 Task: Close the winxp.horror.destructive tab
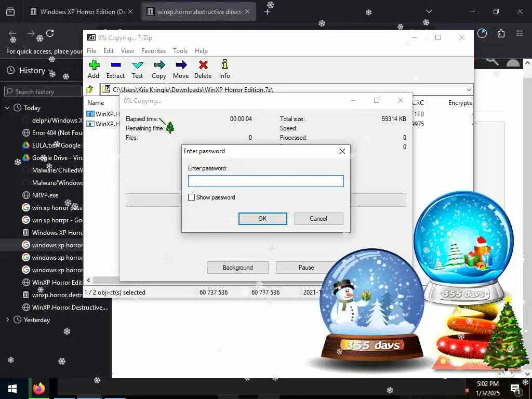pyautogui.click(x=247, y=11)
